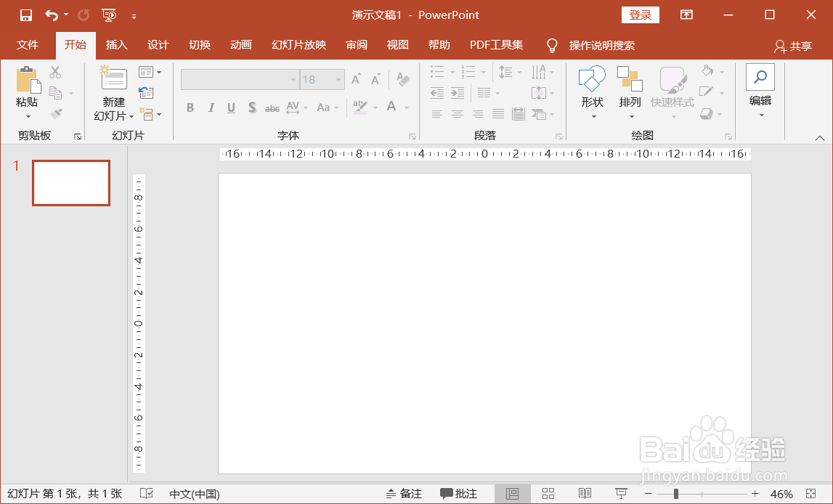Click the zoom in plus icon
Screen dimensions: 833x504
pyautogui.click(x=755, y=494)
